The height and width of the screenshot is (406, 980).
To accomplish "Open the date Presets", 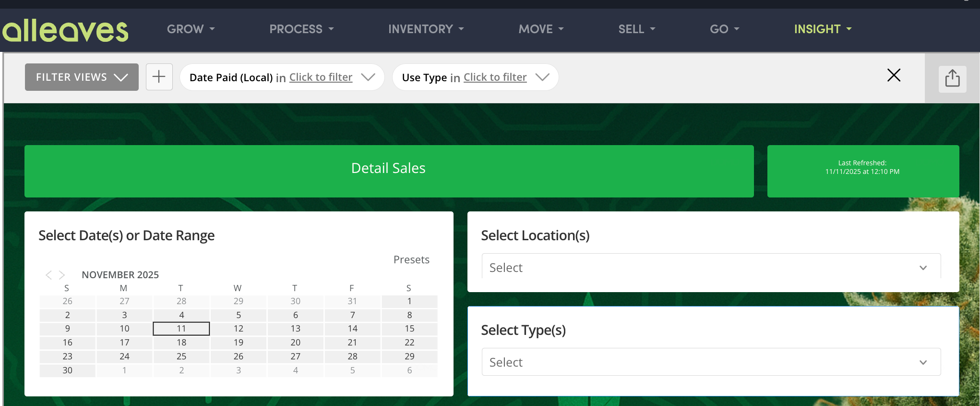I will coord(411,259).
